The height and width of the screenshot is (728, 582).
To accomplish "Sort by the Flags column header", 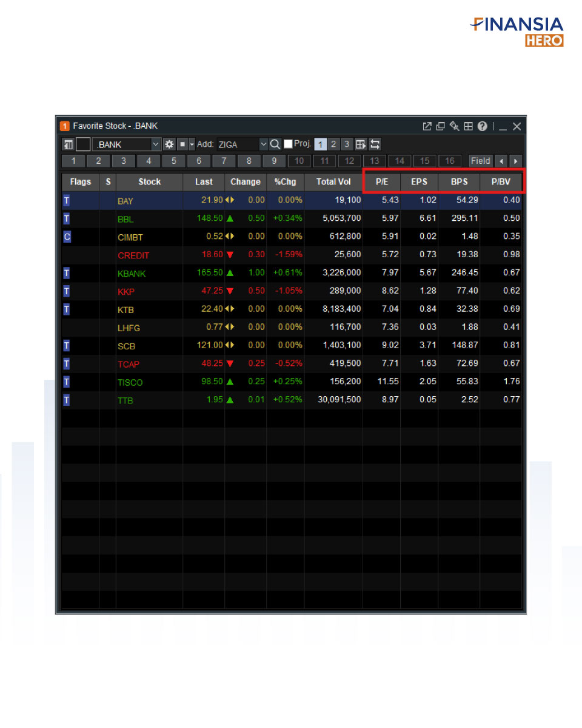I will pos(81,181).
